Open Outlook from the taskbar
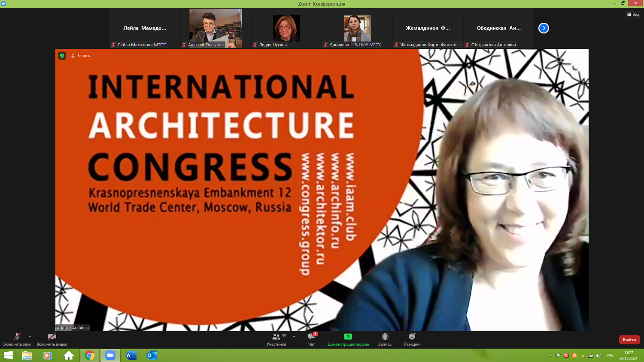 tap(152, 356)
